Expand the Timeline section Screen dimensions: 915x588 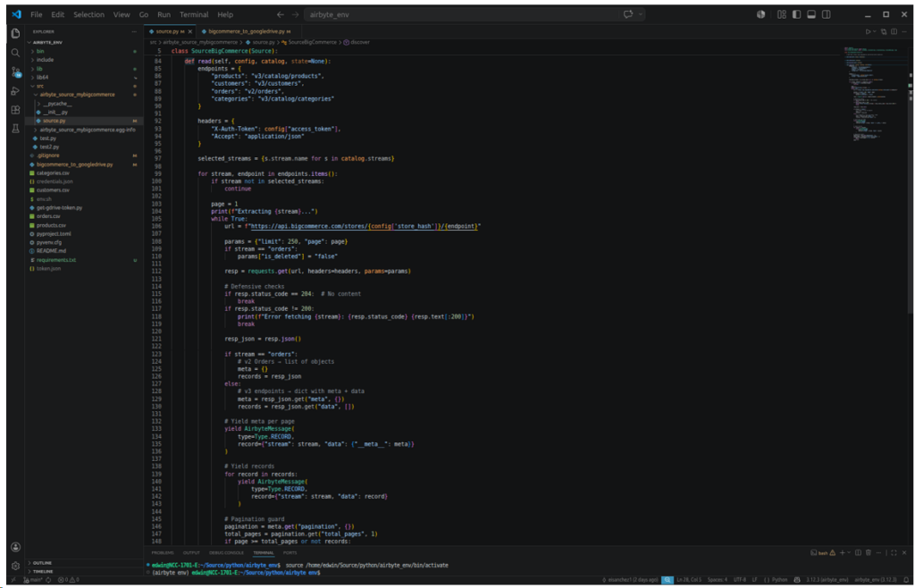(x=84, y=572)
